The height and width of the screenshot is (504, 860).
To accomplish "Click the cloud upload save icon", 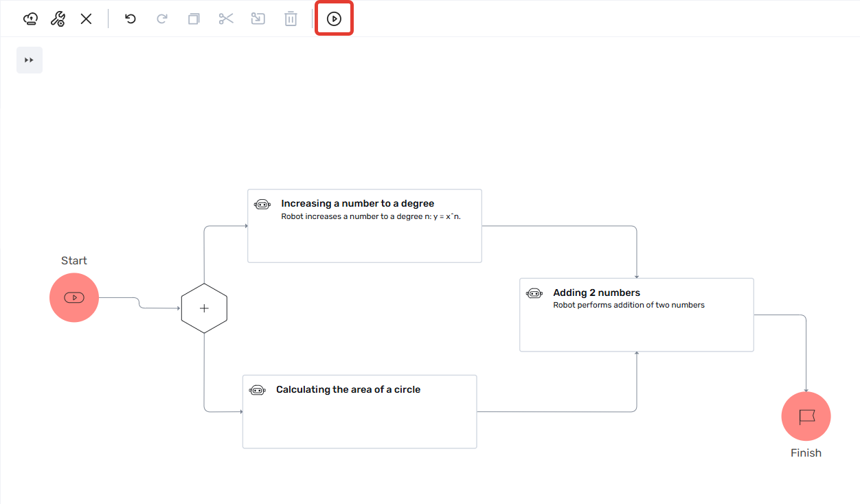I will pyautogui.click(x=30, y=19).
